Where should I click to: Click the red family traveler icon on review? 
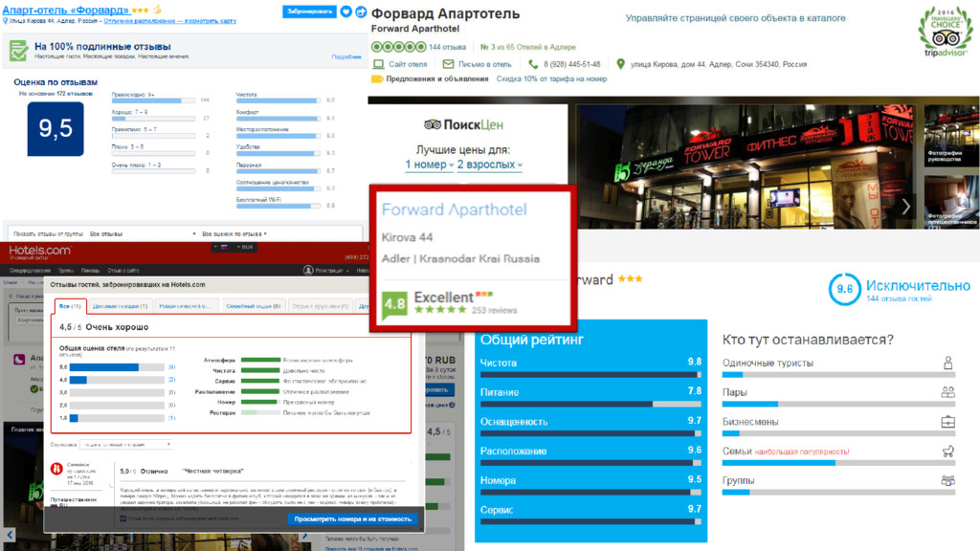coord(56,468)
